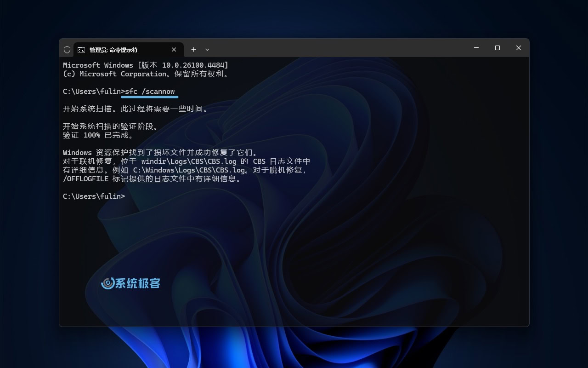Viewport: 588px width, 368px height.
Task: Click the text "windir\Logs\CBS\CBS.log"
Action: tap(189, 161)
